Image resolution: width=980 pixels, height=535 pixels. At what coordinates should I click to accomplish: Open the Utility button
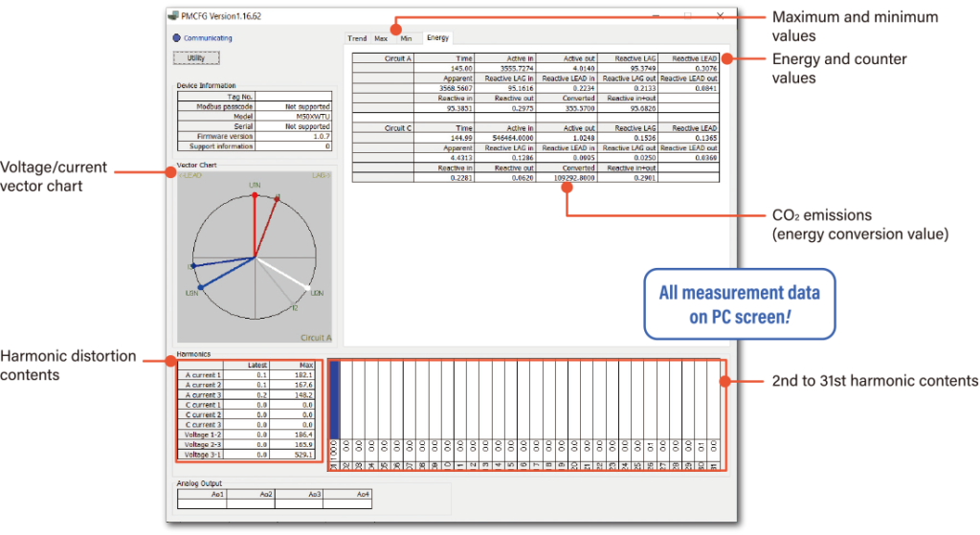pos(195,58)
